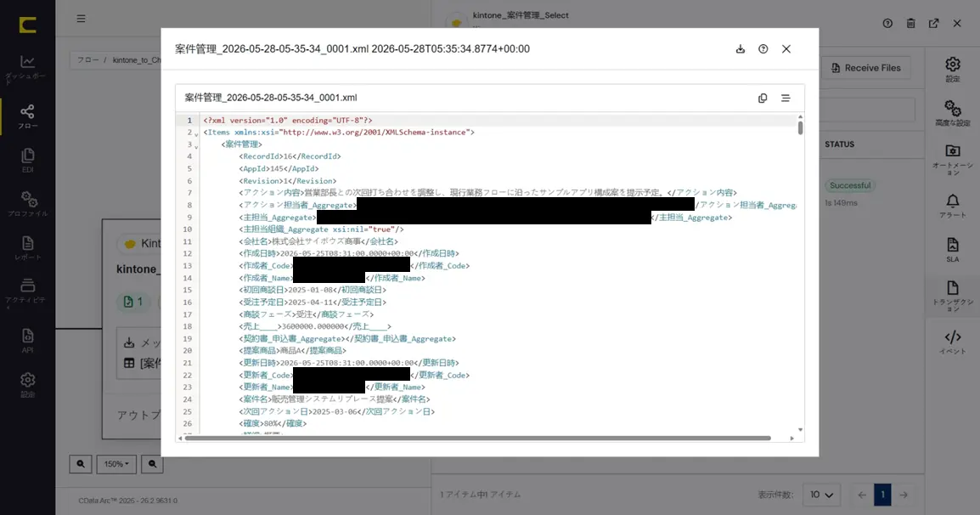
Task: Open help icon in modal header
Action: coord(763,48)
